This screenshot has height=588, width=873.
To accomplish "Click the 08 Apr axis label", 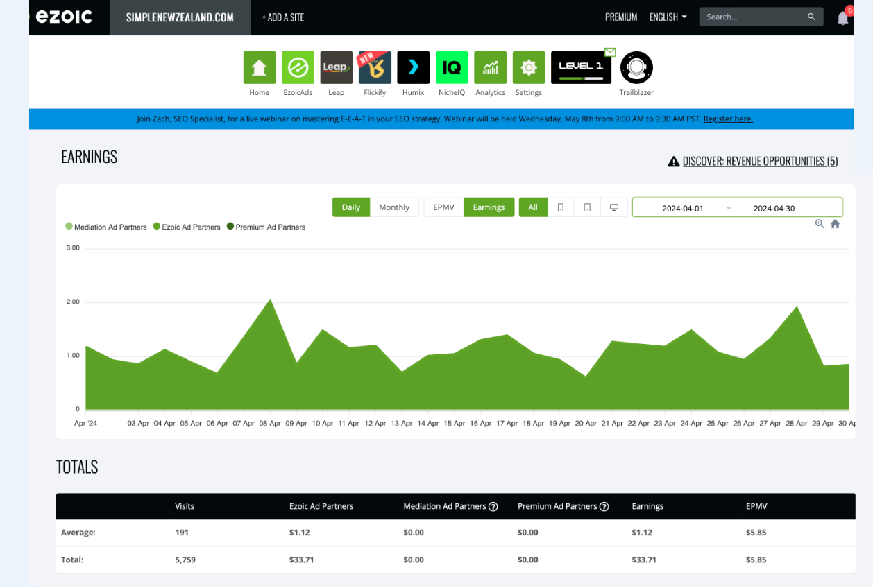I will click(x=270, y=423).
